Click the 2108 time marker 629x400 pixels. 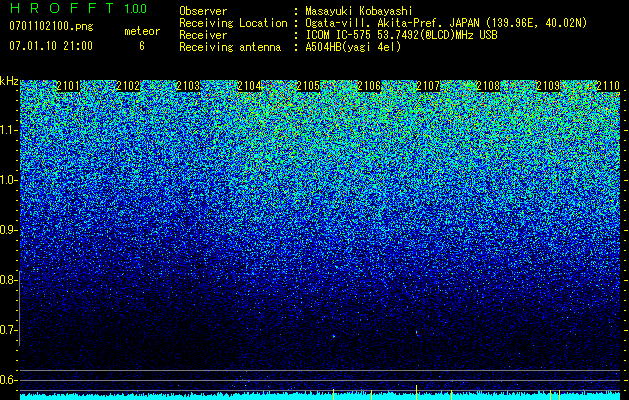click(489, 86)
